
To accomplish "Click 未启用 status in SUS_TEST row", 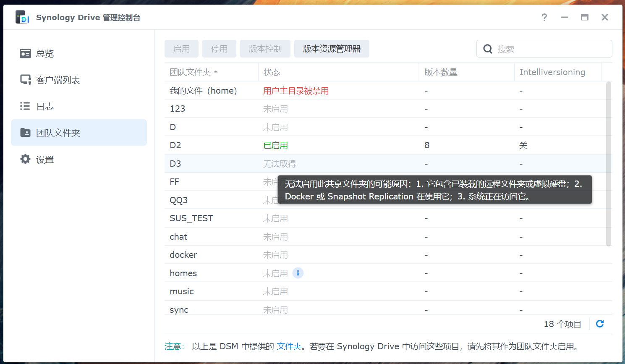I will (275, 218).
